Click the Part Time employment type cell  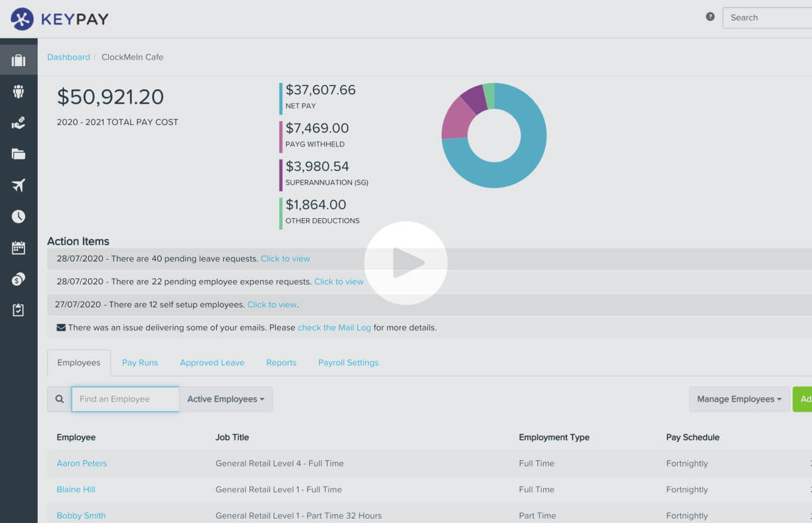pos(537,515)
